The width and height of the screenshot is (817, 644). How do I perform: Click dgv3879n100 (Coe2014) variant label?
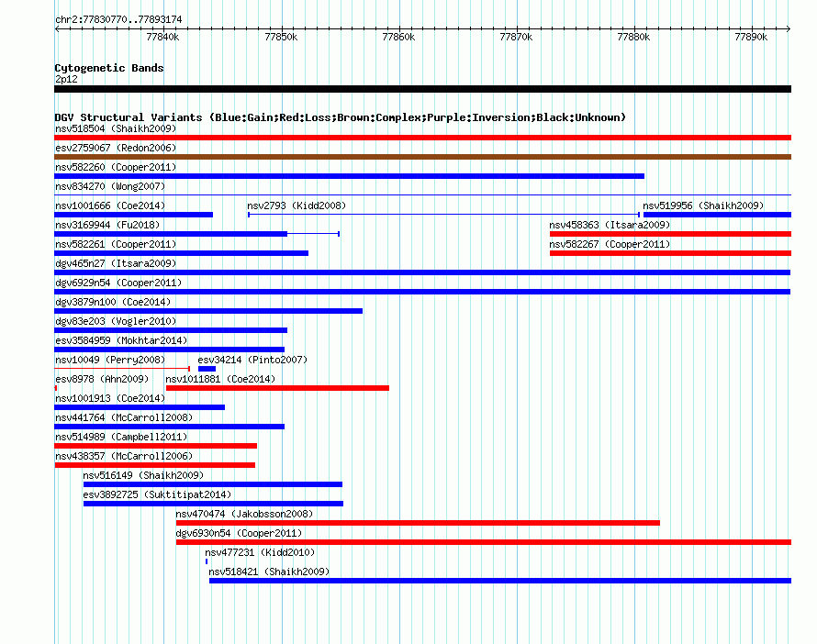point(113,302)
